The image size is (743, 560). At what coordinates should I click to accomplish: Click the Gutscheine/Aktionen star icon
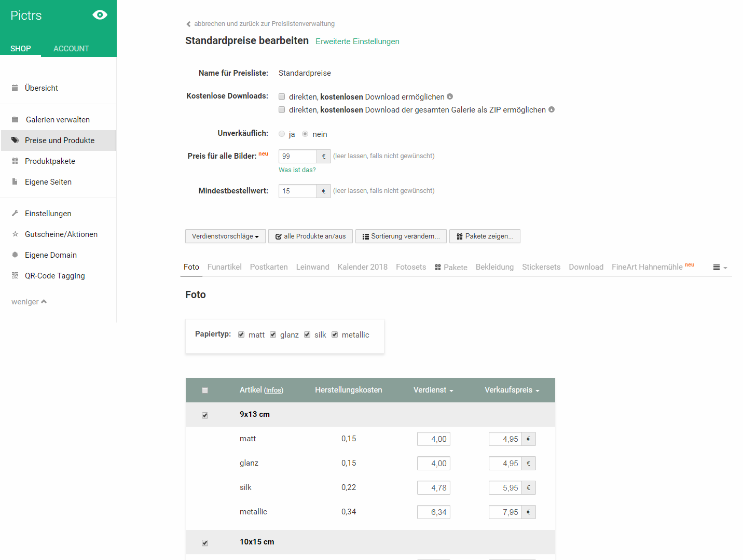pos(15,234)
